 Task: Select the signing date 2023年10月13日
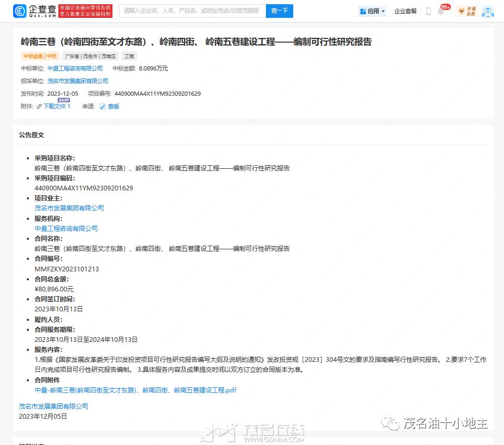click(58, 309)
